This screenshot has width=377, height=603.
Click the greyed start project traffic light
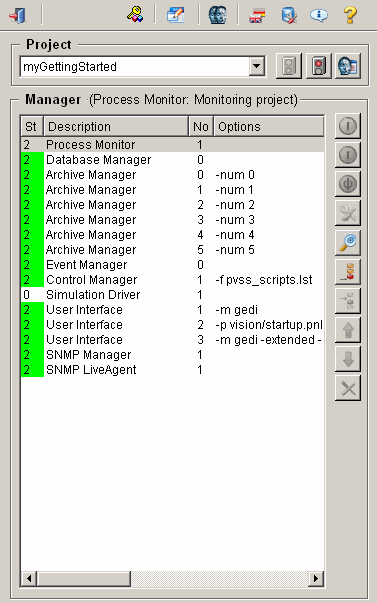289,66
